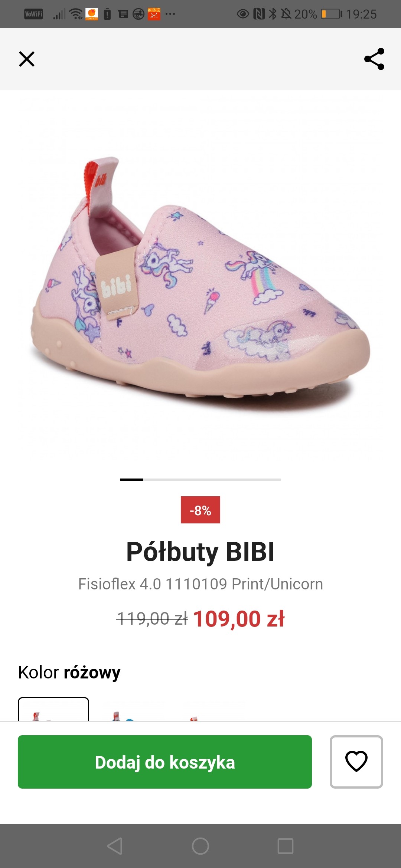Open recent apps with square button

(x=285, y=846)
